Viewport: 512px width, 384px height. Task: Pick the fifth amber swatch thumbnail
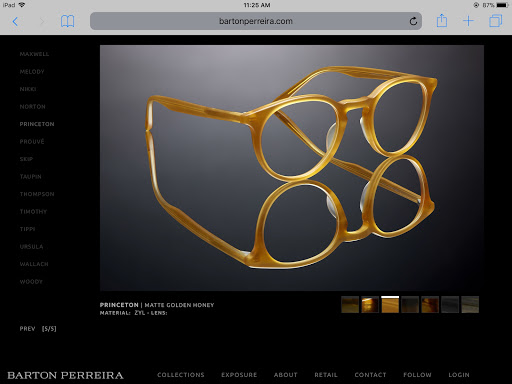tap(430, 304)
